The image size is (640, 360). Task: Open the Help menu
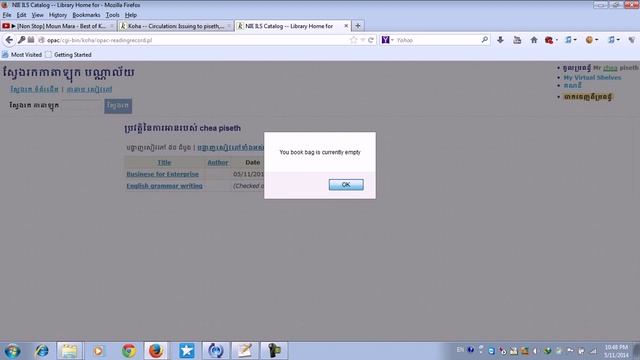click(x=131, y=15)
